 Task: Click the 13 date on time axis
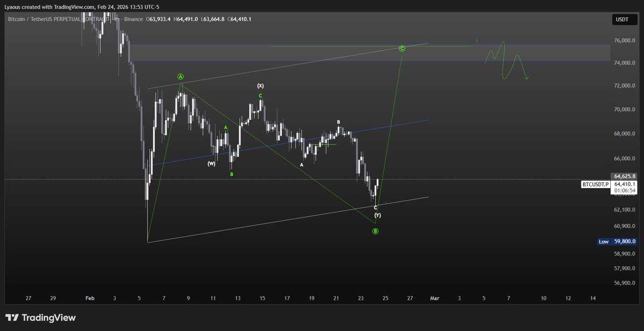238,298
